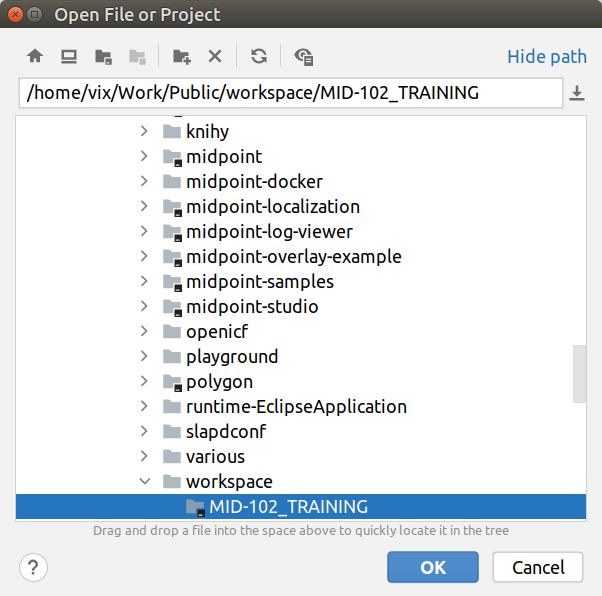The height and width of the screenshot is (596, 602).
Task: Select the runtime-EclipseApplication folder
Action: tap(301, 406)
